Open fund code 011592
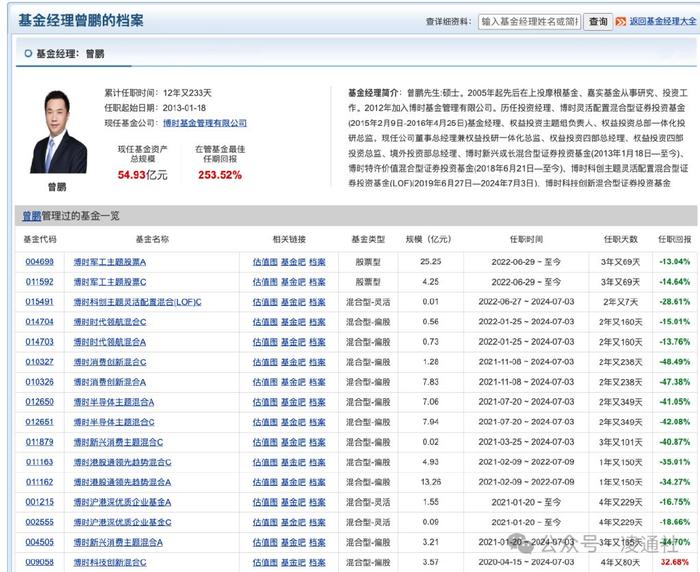 point(39,282)
